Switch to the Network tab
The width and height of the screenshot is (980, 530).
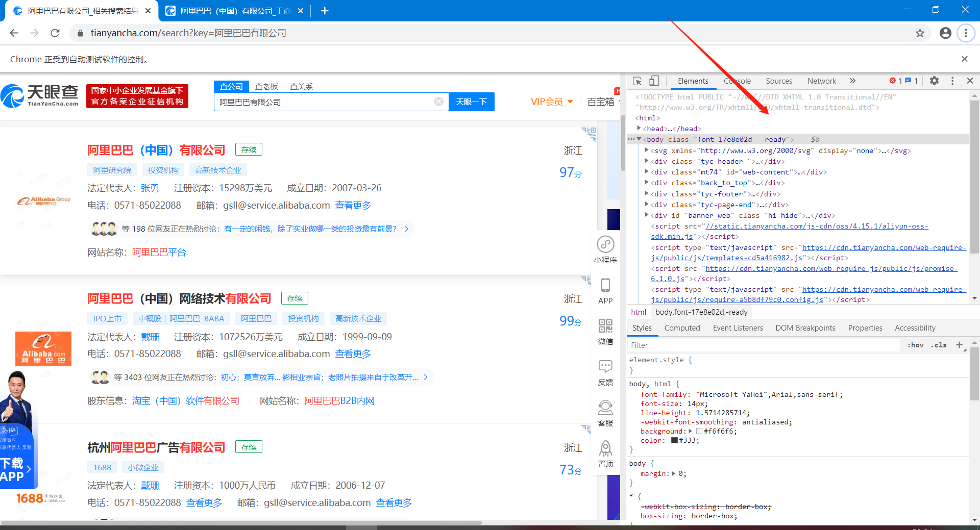[x=822, y=81]
